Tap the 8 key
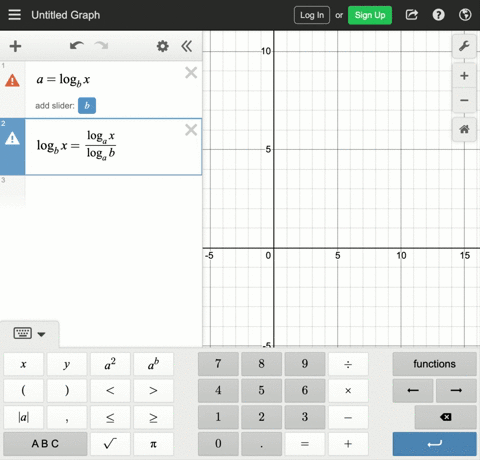The image size is (480, 460). 261,364
